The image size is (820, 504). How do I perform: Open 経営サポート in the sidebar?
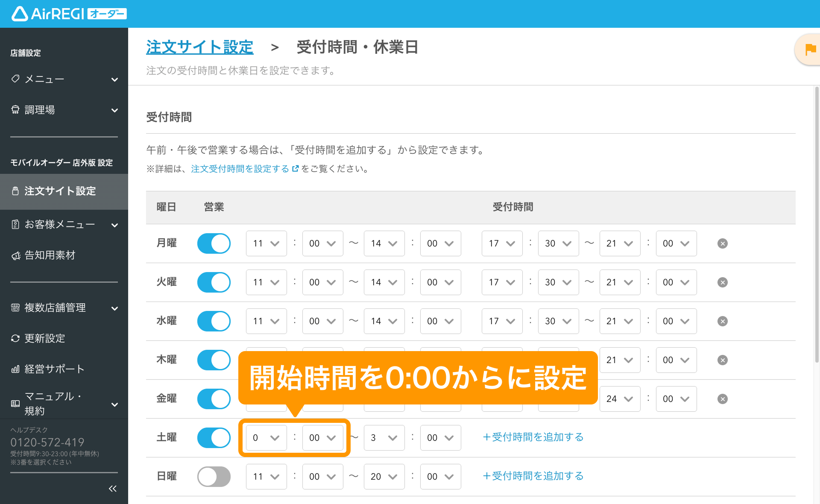tap(64, 369)
